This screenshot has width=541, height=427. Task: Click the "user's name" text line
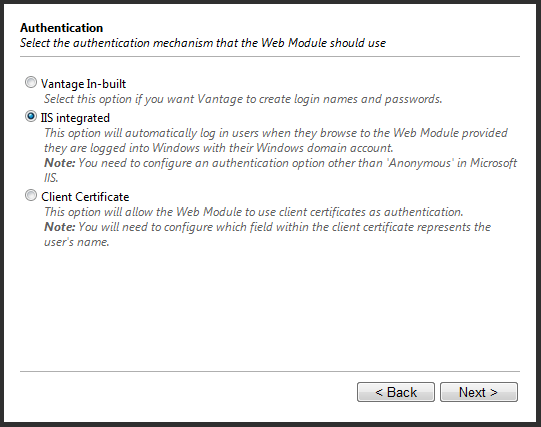pyautogui.click(x=77, y=242)
